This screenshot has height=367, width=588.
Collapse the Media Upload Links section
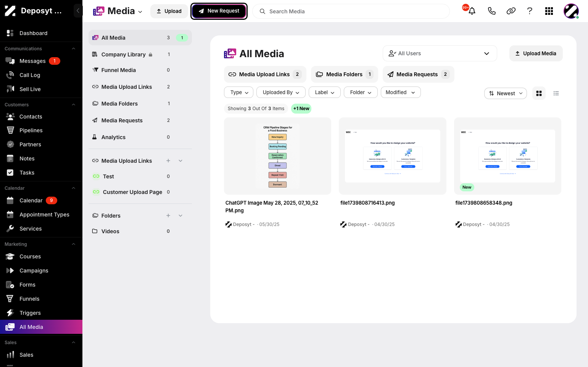coord(180,161)
